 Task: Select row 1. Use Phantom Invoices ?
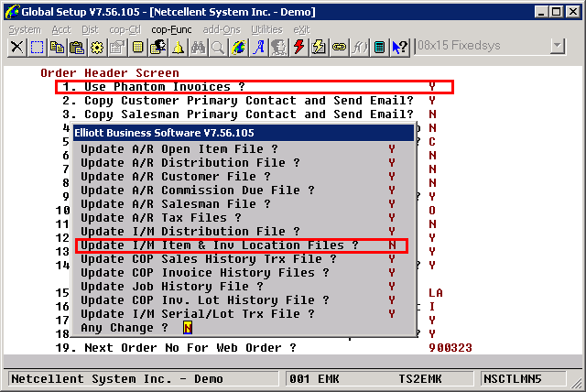(255, 87)
